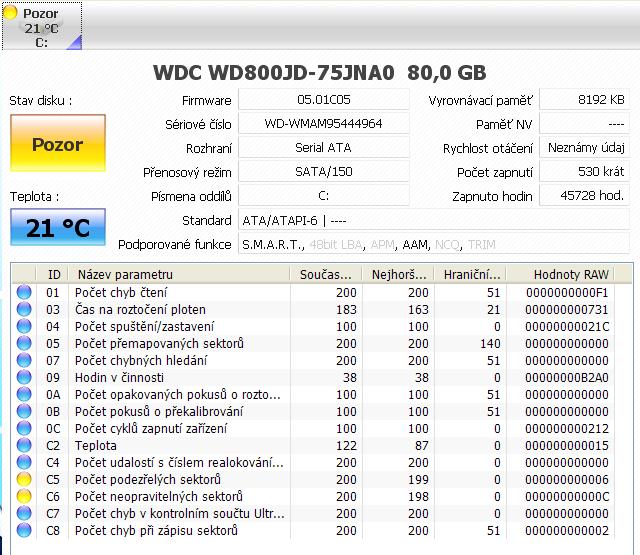This screenshot has height=555, width=640.
Task: Select the Počet přemapovaných sektorů row
Action: tap(313, 343)
